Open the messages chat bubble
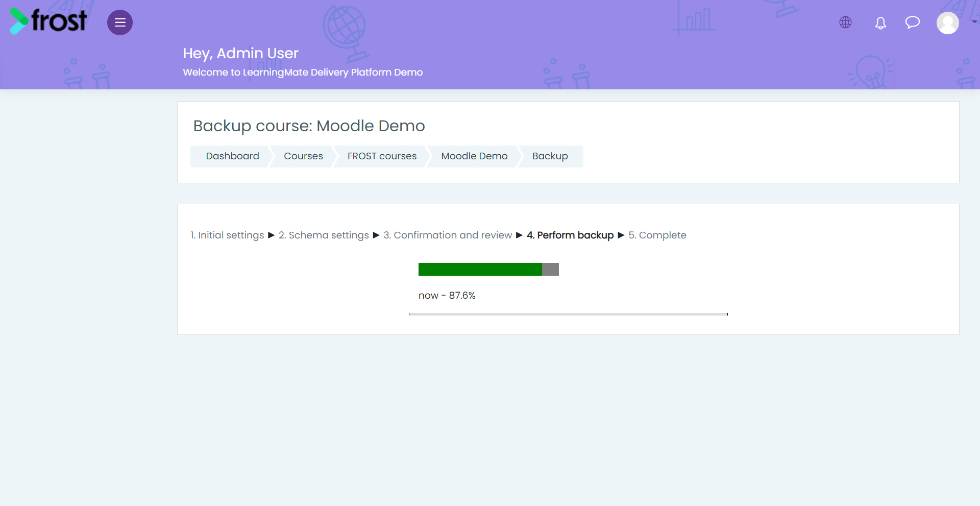This screenshot has width=980, height=506. click(x=913, y=22)
